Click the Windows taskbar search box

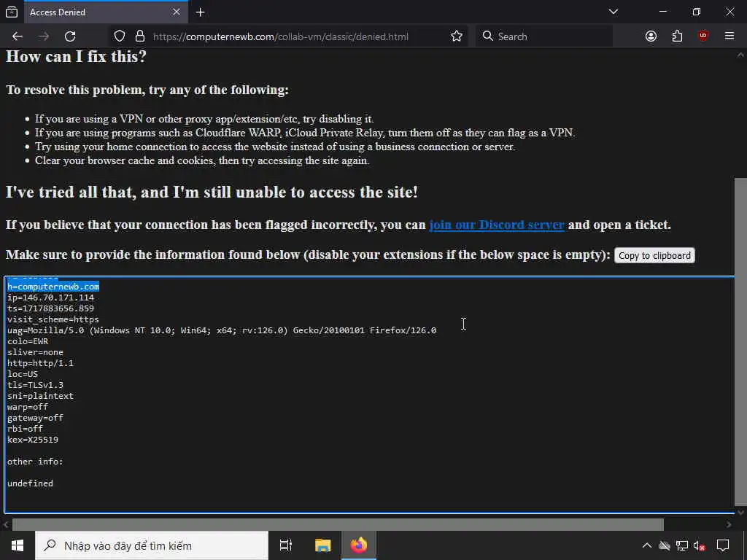pyautogui.click(x=152, y=545)
